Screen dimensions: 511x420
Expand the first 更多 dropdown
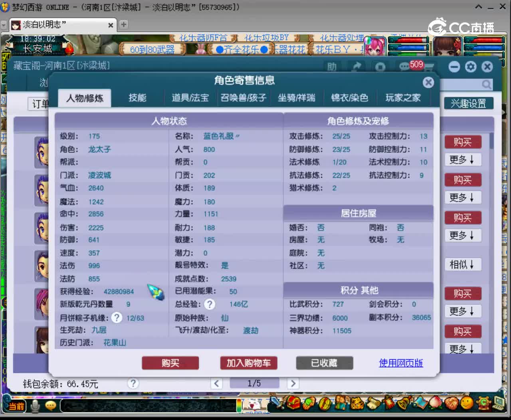coord(463,160)
